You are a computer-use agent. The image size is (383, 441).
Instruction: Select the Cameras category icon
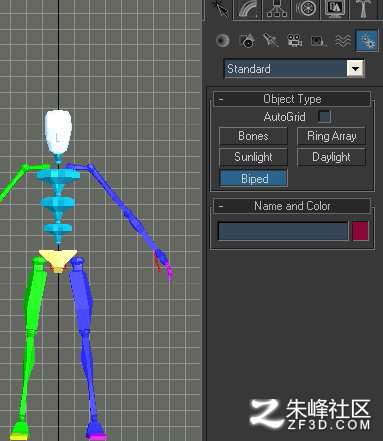[295, 41]
